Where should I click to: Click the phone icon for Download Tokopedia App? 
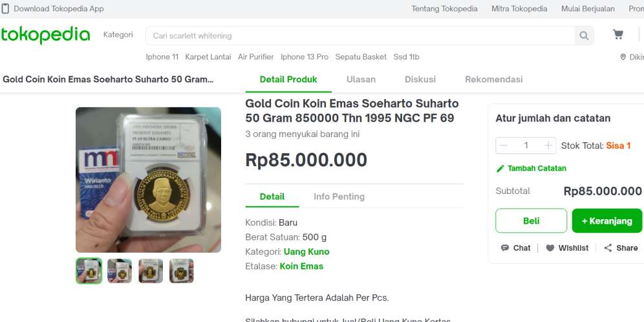[5, 9]
